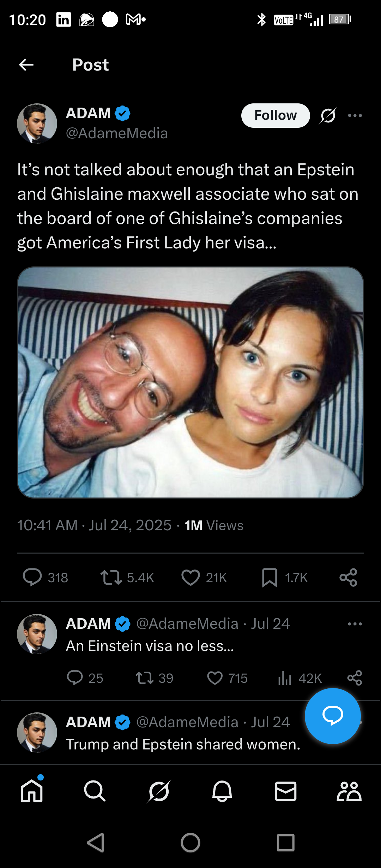381x868 pixels.
Task: Go to the Home tab
Action: point(32,791)
